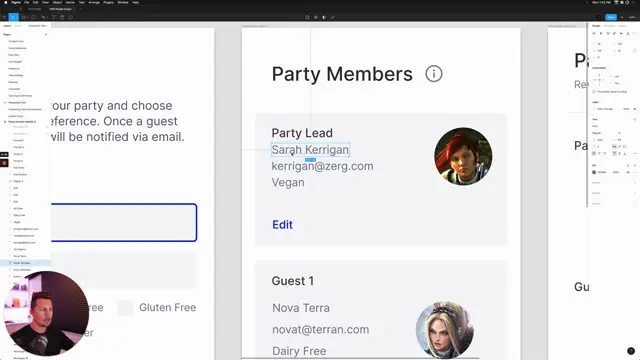Click the fill opacity percentage field

(x=616, y=172)
